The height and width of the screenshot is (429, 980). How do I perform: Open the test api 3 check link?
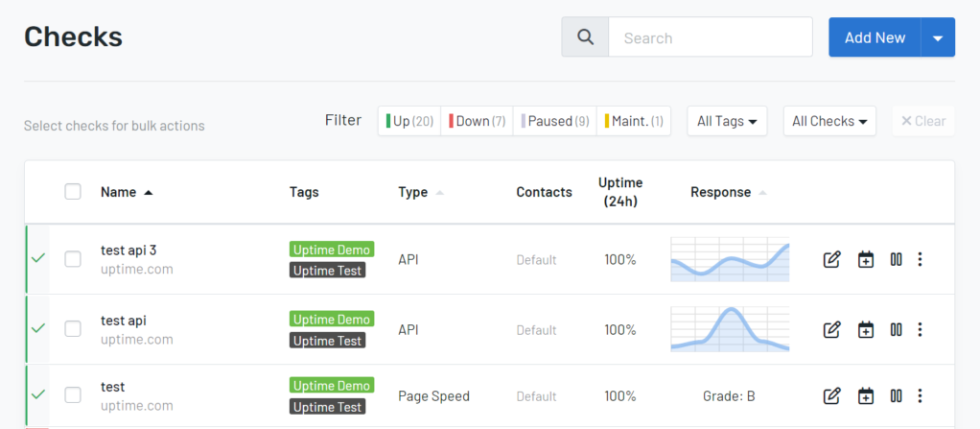[x=128, y=250]
